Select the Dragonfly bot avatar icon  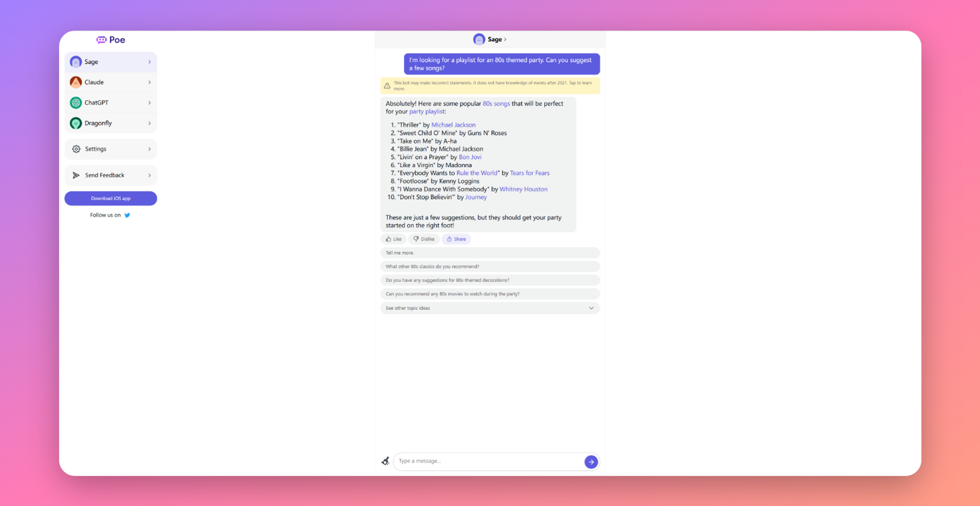tap(76, 123)
